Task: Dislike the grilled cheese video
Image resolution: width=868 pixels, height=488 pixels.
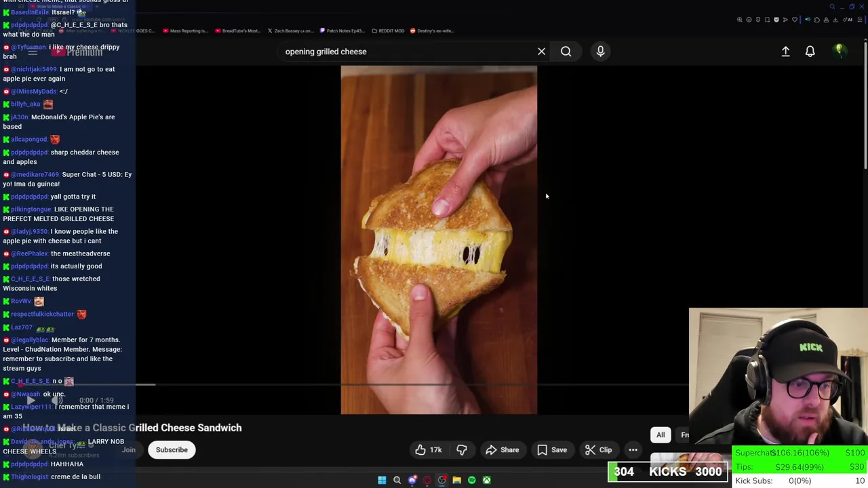Action: 462,450
